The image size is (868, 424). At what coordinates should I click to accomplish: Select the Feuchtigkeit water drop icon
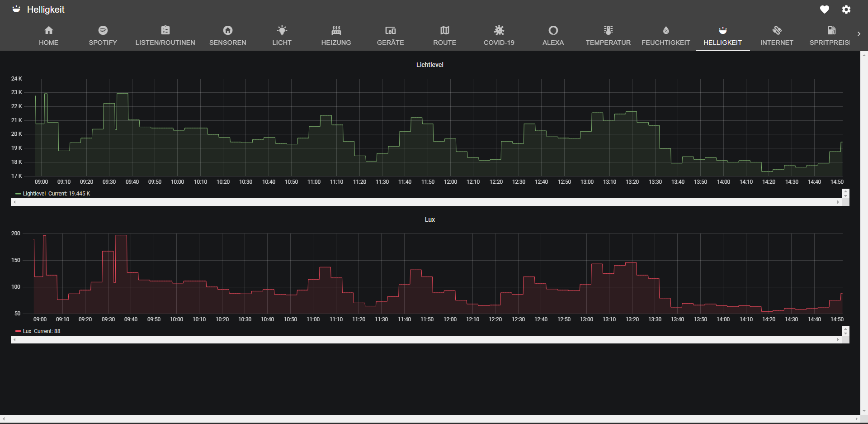[666, 30]
